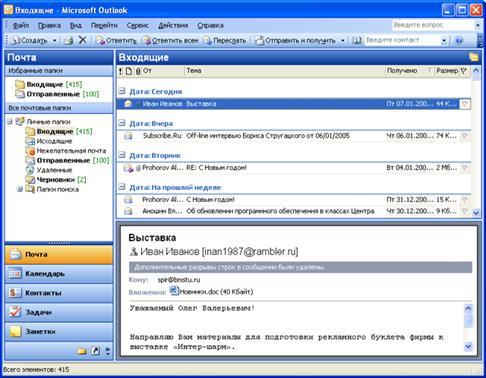
Task: Sort by importance exclamation column
Action: coord(120,71)
